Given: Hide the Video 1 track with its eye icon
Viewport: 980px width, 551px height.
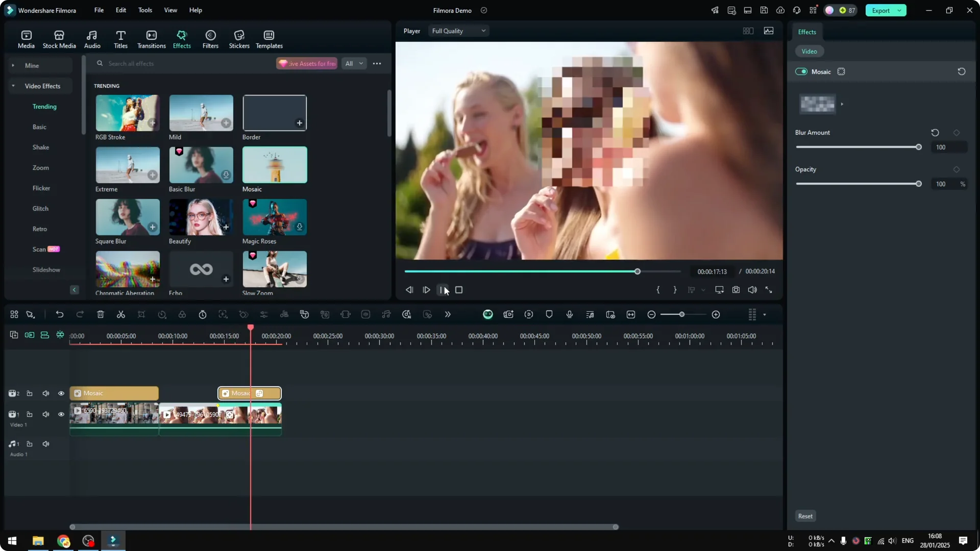Looking at the screenshot, I should (61, 414).
